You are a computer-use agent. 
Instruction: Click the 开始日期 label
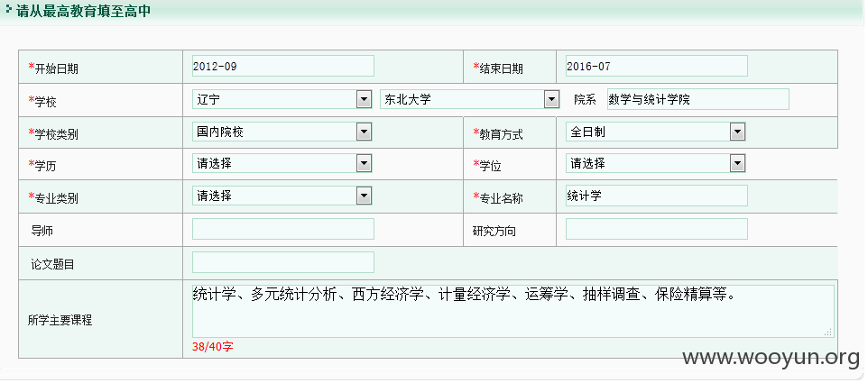coord(53,68)
